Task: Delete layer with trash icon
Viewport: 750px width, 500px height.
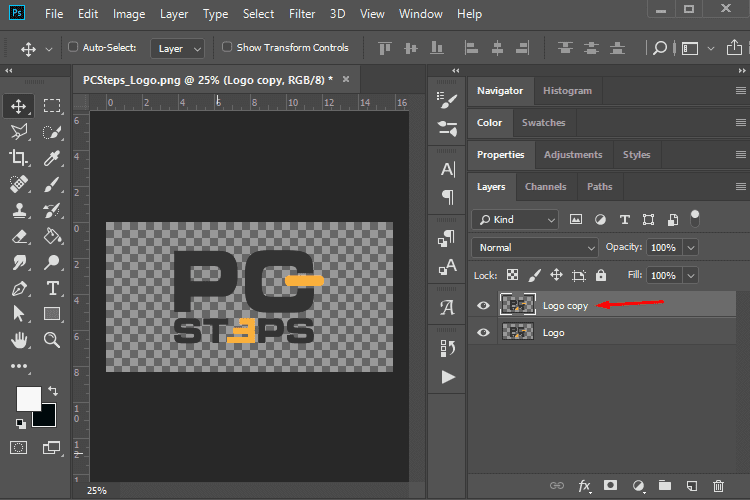Action: pos(718,486)
